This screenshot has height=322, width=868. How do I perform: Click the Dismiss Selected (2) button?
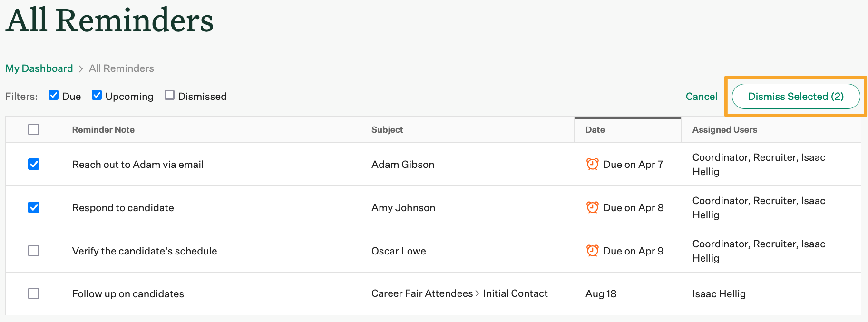[796, 97]
